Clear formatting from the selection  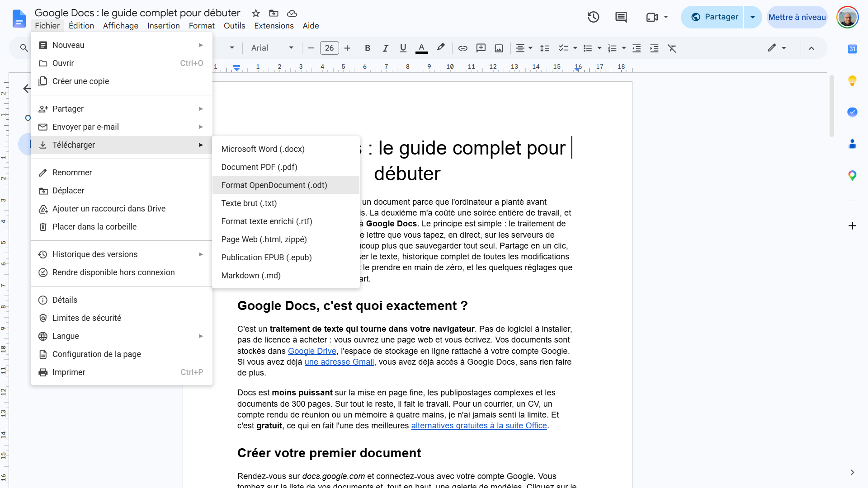point(672,48)
